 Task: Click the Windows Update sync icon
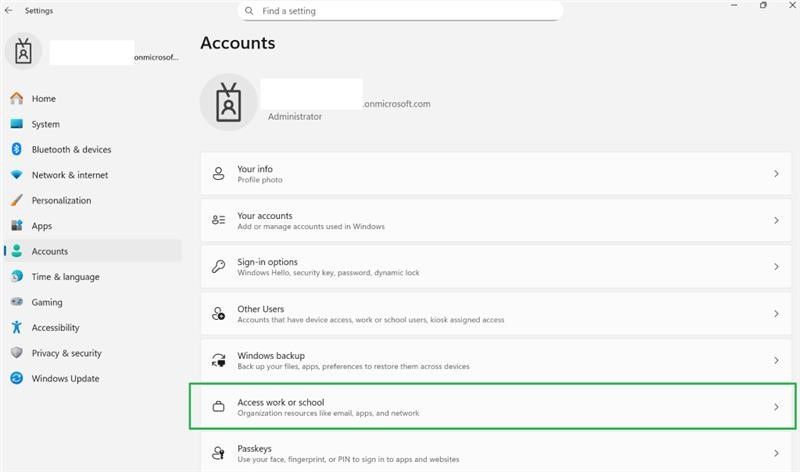coord(17,378)
